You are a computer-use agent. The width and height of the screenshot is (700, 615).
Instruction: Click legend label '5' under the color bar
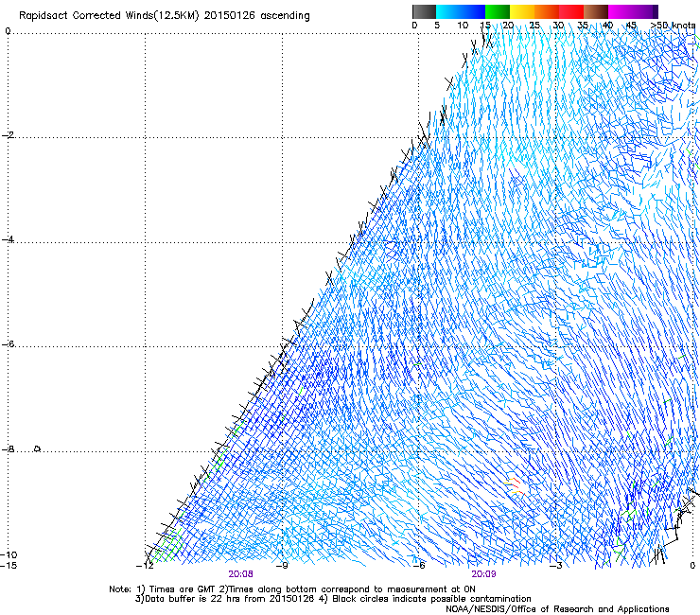click(x=437, y=26)
